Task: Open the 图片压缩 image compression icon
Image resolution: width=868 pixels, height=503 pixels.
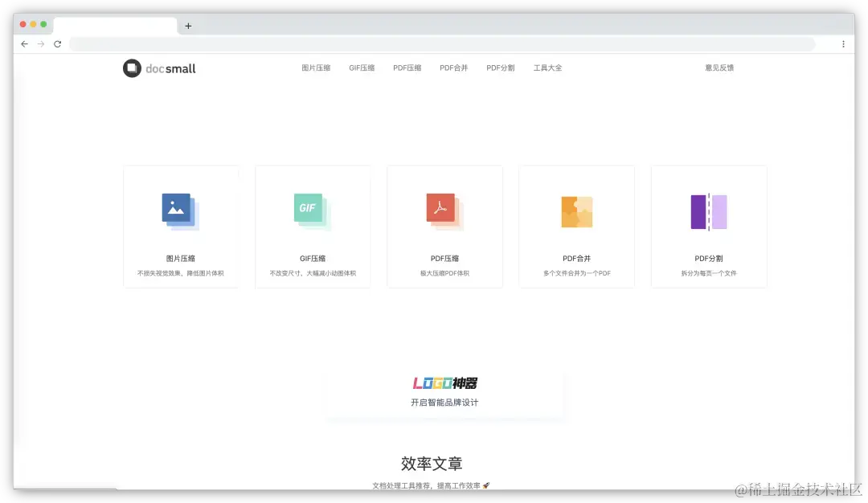Action: click(x=181, y=211)
